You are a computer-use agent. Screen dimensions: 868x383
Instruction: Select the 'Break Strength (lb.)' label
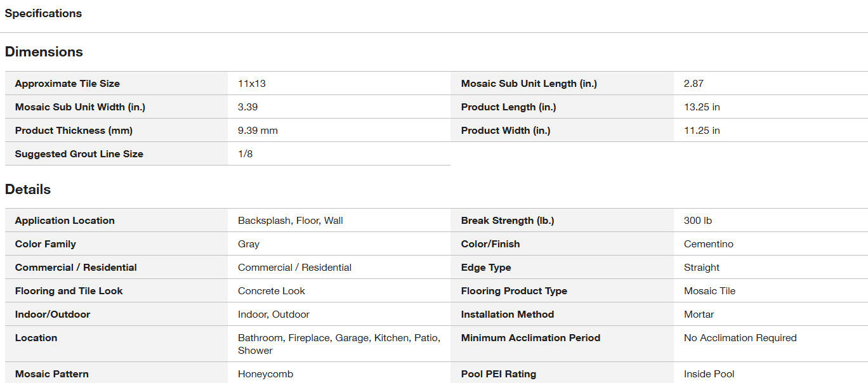[508, 221]
